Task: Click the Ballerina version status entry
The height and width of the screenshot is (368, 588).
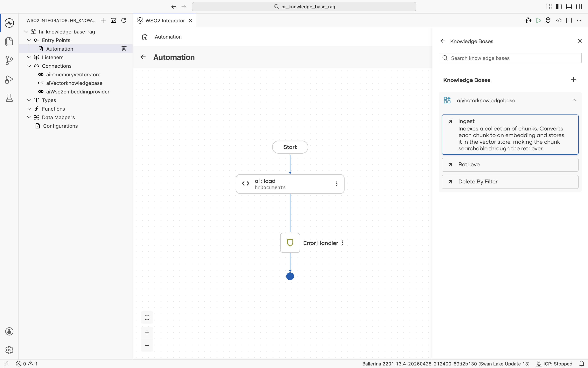Action: tap(446, 364)
